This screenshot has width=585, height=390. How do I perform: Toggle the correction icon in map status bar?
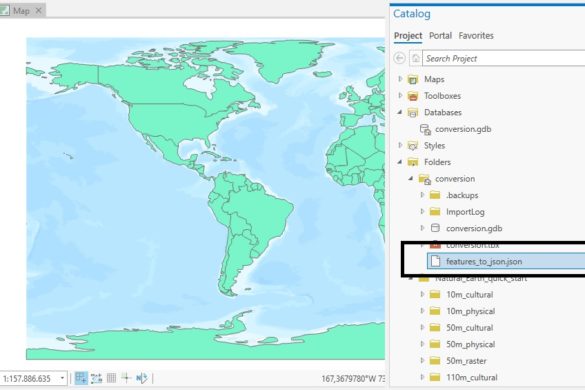click(x=142, y=378)
